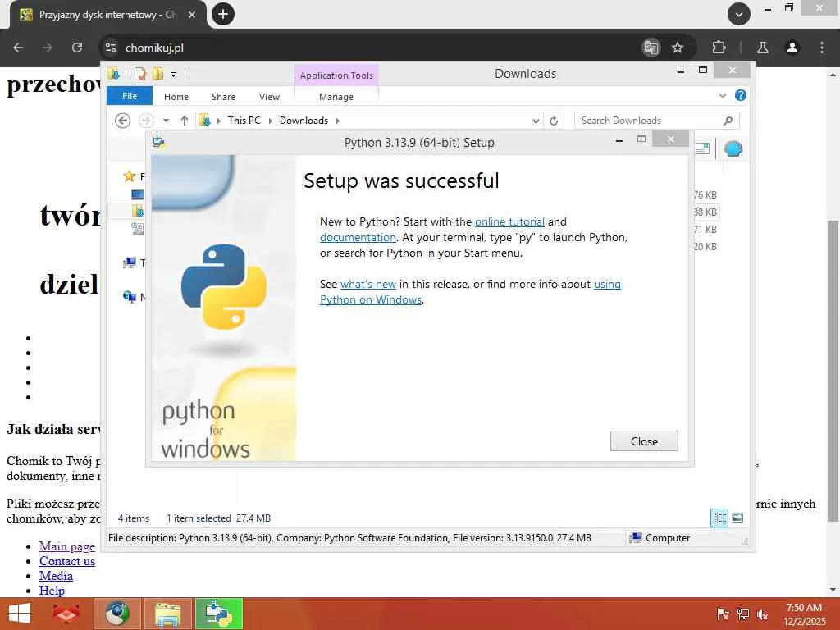
Task: Open recent locations dropdown in Explorer
Action: (x=166, y=121)
